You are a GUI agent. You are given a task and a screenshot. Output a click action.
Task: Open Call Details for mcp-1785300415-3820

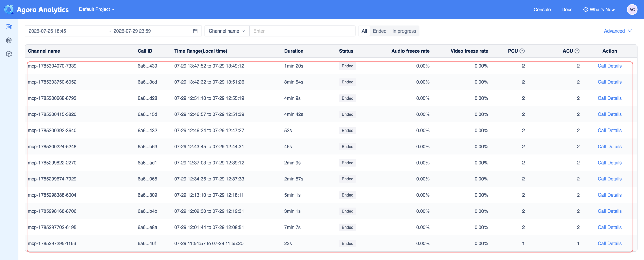click(x=610, y=114)
